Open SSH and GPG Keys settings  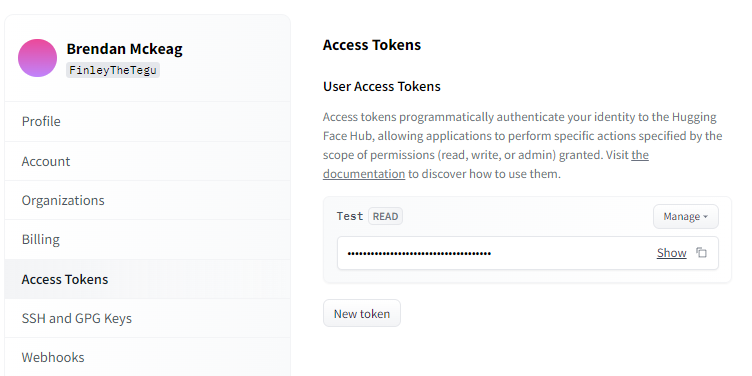click(148, 318)
